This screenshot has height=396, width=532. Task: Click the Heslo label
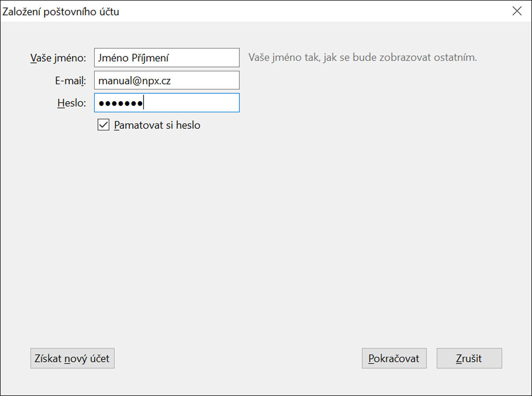coord(71,103)
